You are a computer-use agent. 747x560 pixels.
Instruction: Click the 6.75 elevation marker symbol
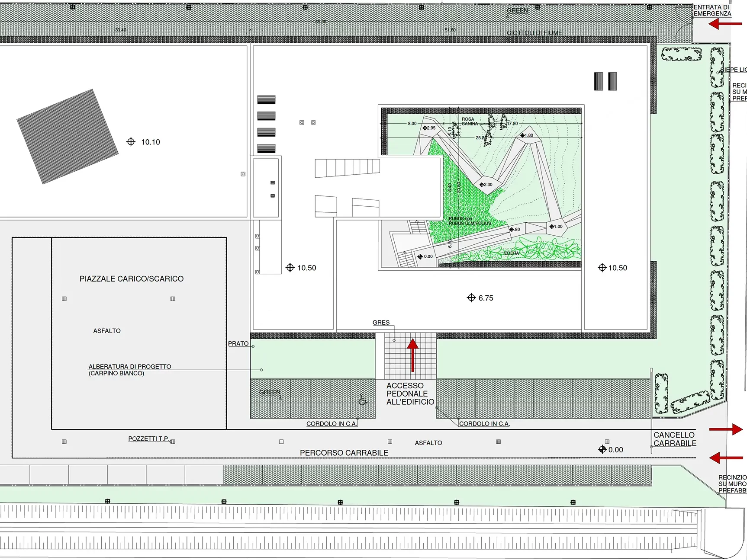[471, 298]
